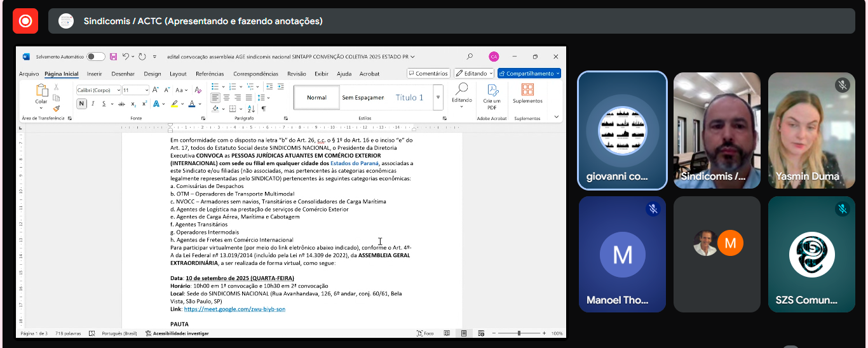The height and width of the screenshot is (348, 868).
Task: Click the increase indent icon
Action: click(x=280, y=86)
